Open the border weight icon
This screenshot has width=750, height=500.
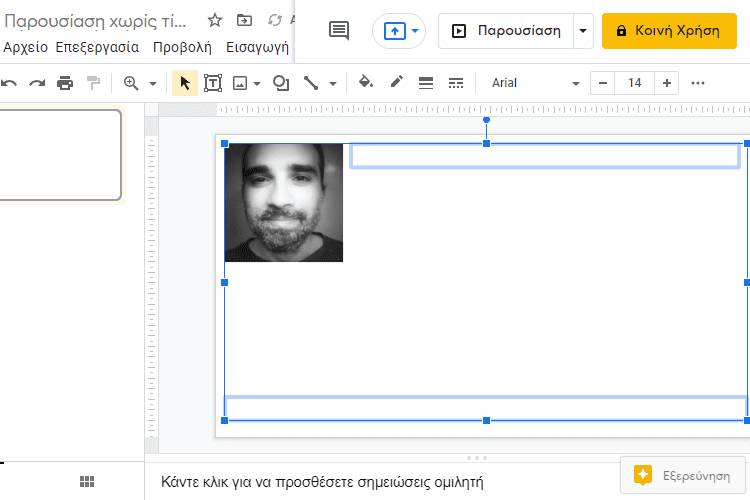(426, 83)
